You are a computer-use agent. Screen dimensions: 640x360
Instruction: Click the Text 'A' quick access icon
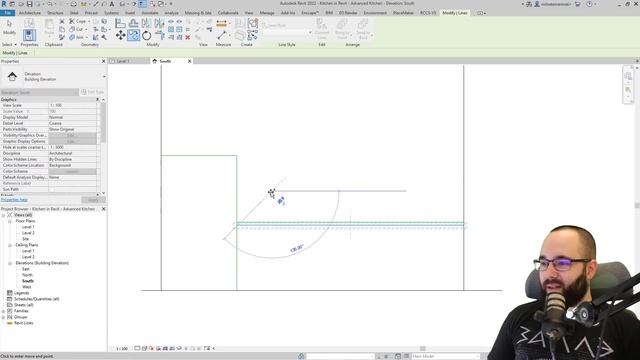click(112, 4)
